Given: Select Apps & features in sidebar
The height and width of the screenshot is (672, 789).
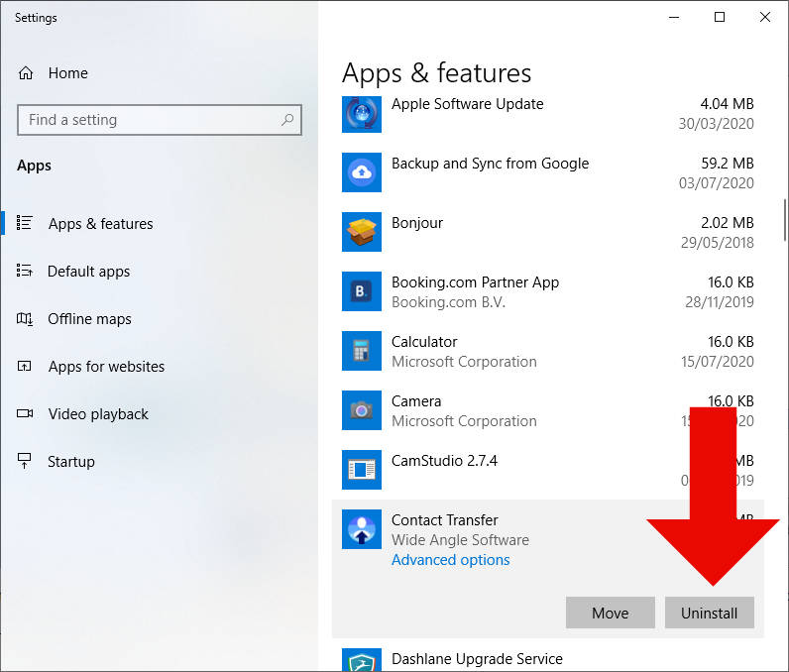Looking at the screenshot, I should tap(101, 223).
